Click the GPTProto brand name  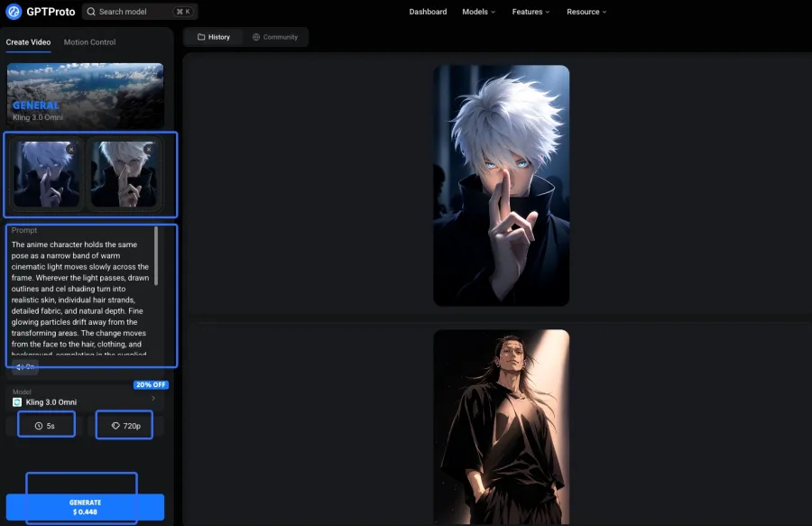point(51,12)
